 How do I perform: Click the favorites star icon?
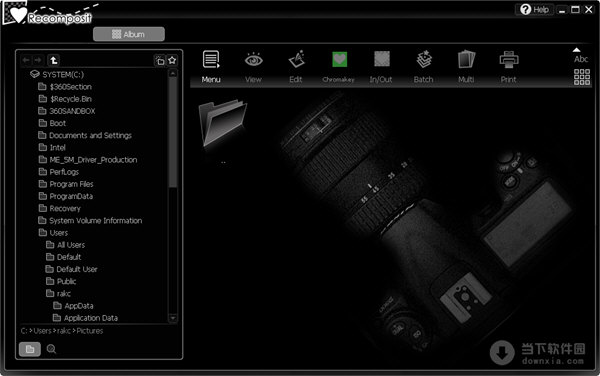(172, 60)
